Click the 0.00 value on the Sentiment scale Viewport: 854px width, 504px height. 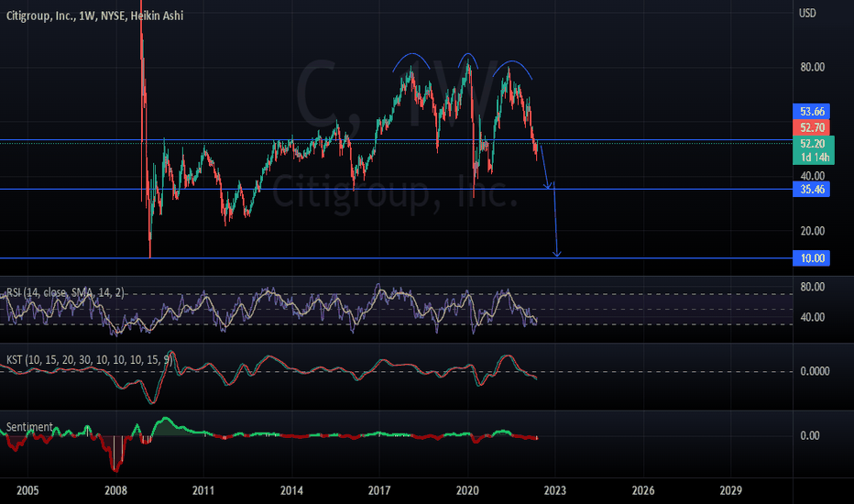[x=810, y=435]
